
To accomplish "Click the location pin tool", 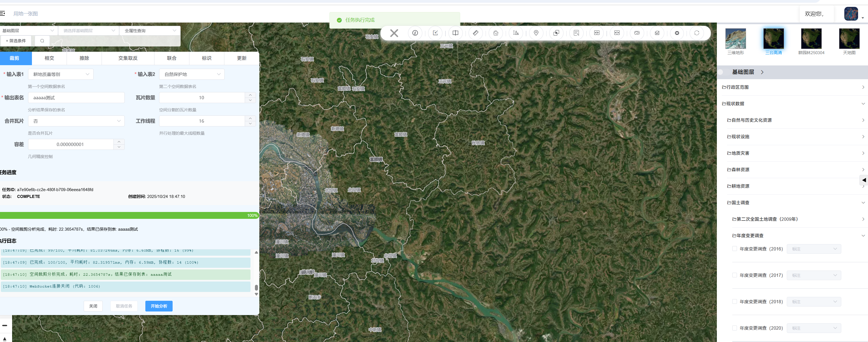I will point(536,33).
